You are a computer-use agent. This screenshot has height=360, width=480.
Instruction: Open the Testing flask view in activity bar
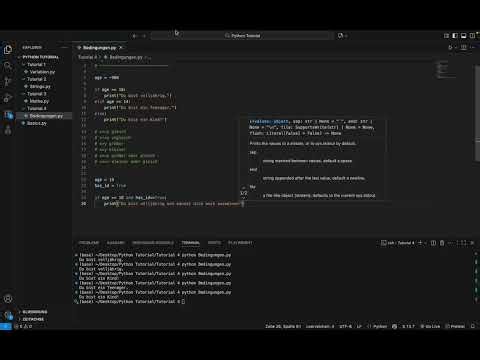[x=8, y=130]
